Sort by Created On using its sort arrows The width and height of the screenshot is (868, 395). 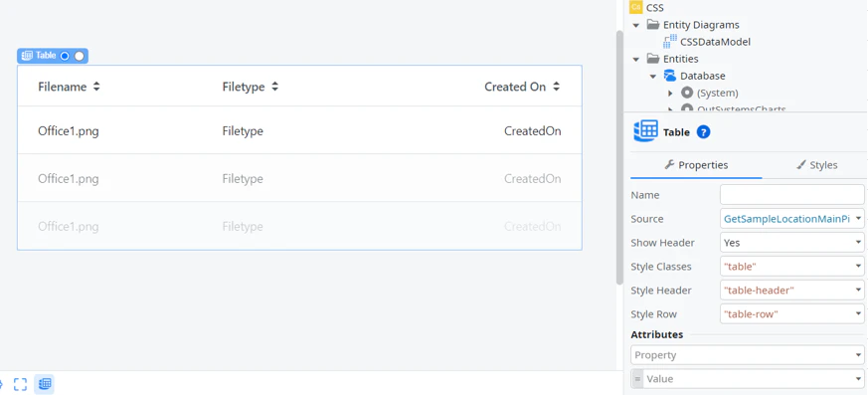tap(557, 87)
